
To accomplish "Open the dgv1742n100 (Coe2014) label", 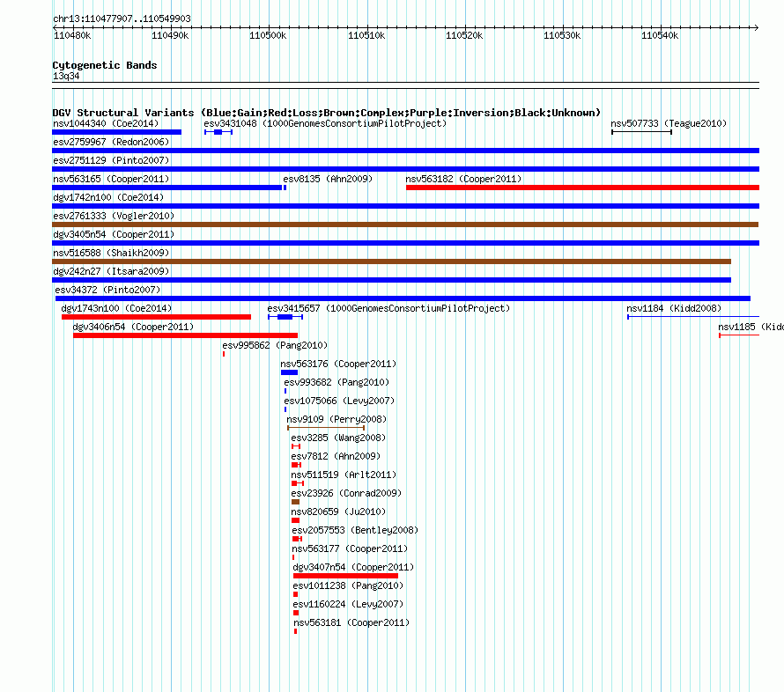I will pos(108,197).
